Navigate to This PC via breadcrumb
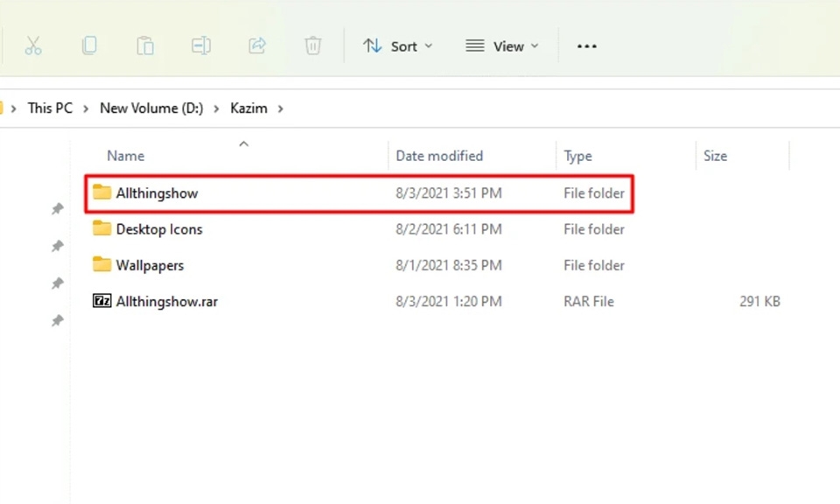The height and width of the screenshot is (504, 840). 50,108
